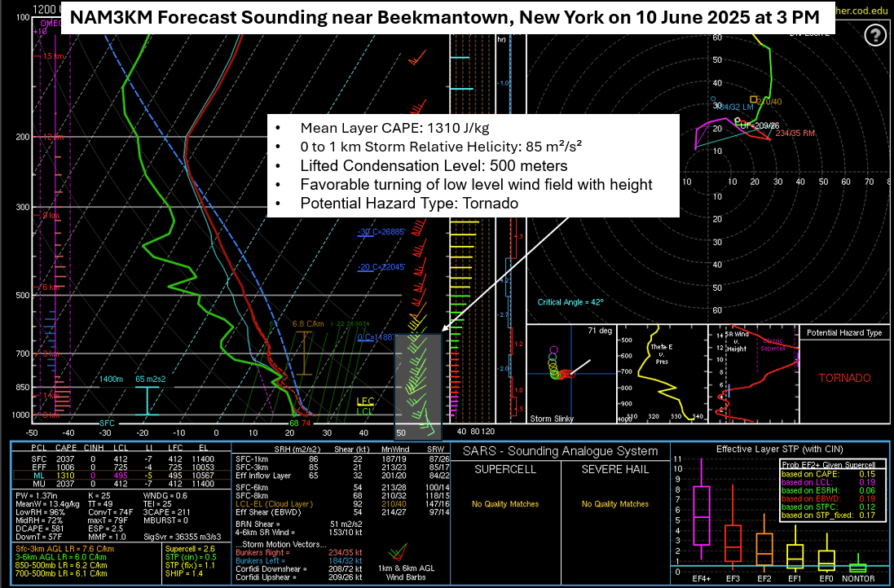The image size is (894, 588).
Task: Select the SUPERCELL column in SARS
Action: (x=503, y=470)
